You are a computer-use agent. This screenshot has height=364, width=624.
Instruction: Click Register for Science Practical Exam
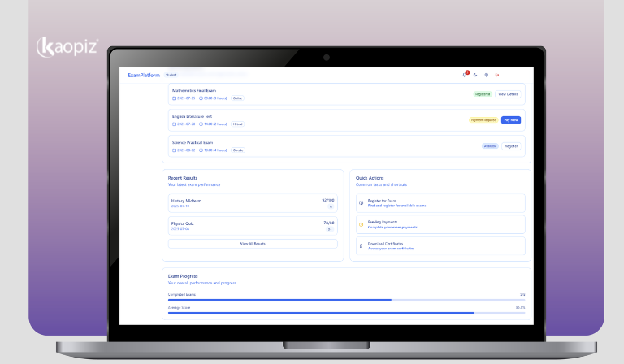(x=511, y=146)
